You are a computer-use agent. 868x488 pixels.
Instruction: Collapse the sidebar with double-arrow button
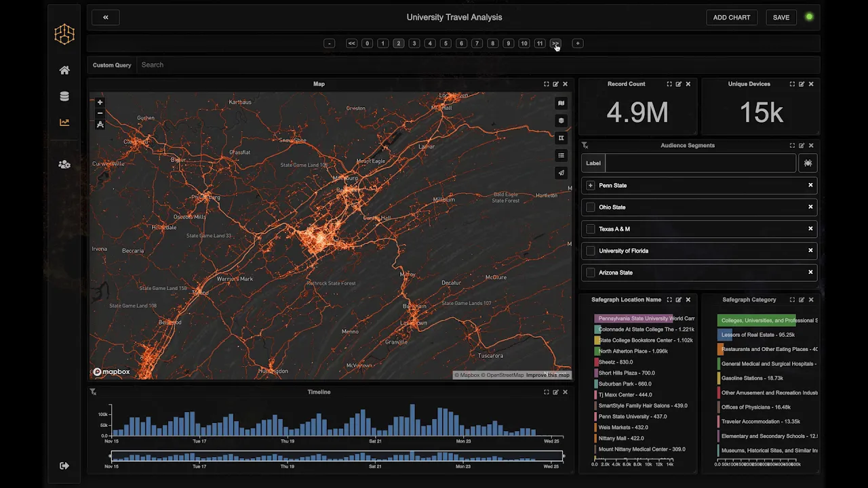(106, 18)
